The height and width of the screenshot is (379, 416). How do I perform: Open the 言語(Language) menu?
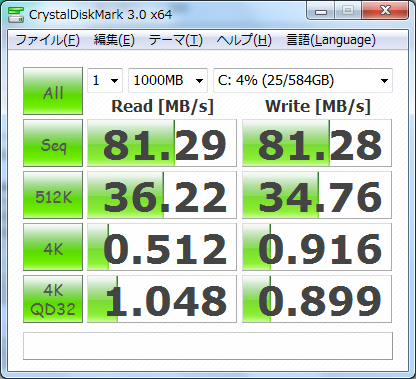pyautogui.click(x=331, y=40)
